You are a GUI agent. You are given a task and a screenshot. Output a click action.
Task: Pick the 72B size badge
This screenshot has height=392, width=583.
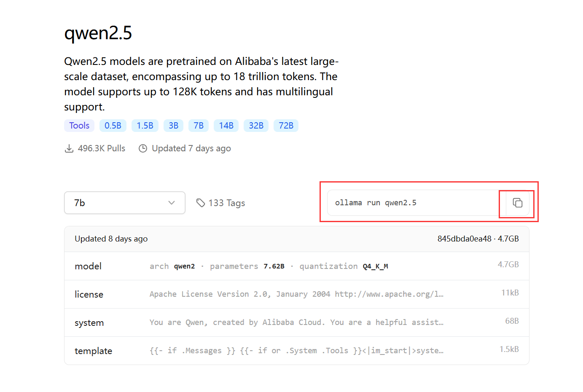click(x=286, y=126)
